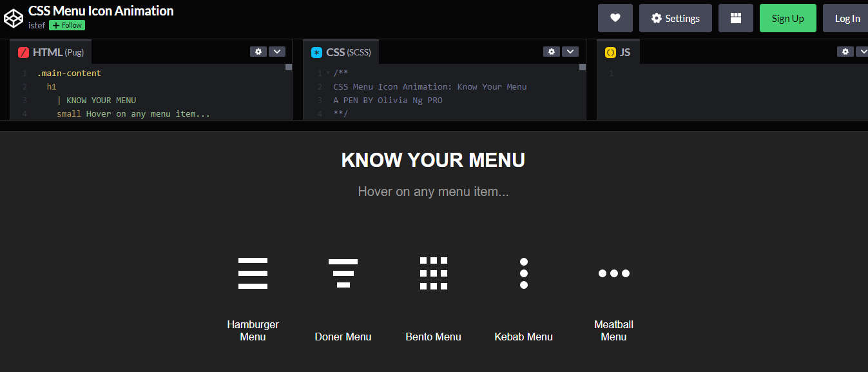
Task: Click 'A PEN BY Olivia Ng PRO' comment line
Action: [x=388, y=101]
